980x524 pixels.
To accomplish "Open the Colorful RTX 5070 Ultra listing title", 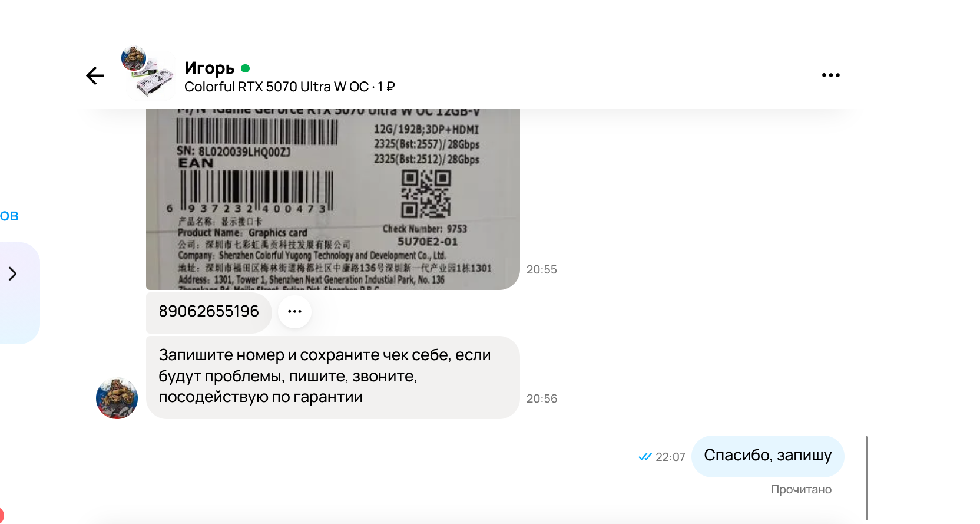I will pos(289,87).
